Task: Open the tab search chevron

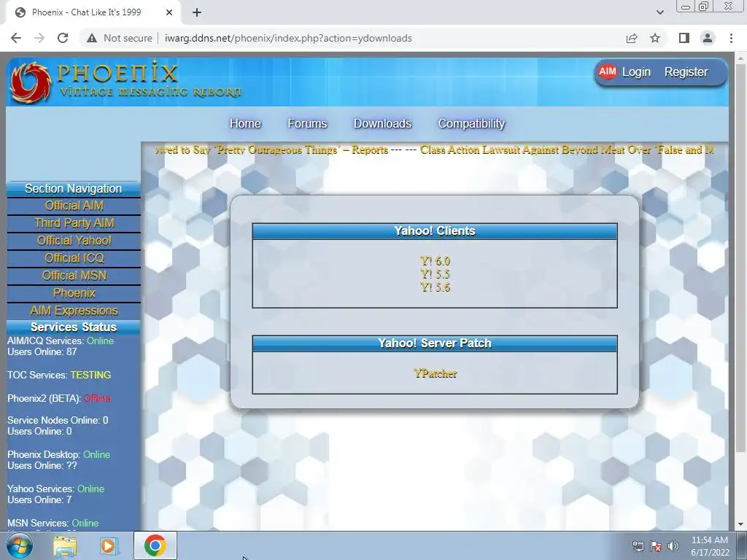Action: point(659,12)
